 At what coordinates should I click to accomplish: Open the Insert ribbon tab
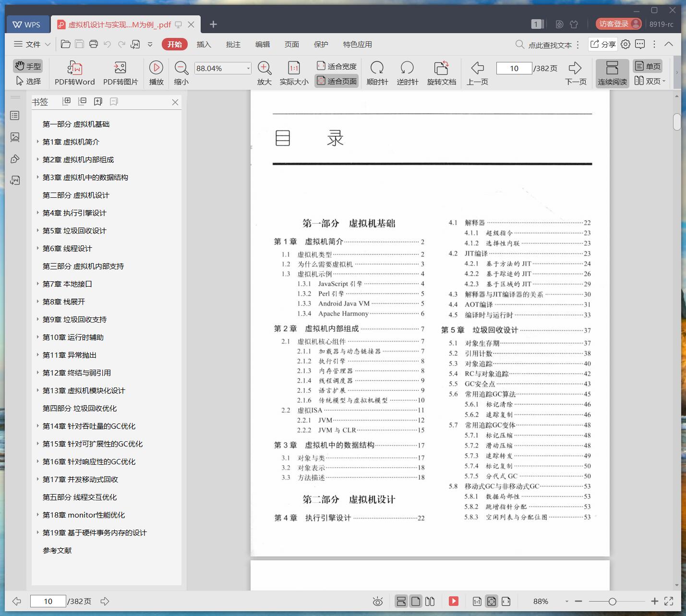(x=204, y=44)
